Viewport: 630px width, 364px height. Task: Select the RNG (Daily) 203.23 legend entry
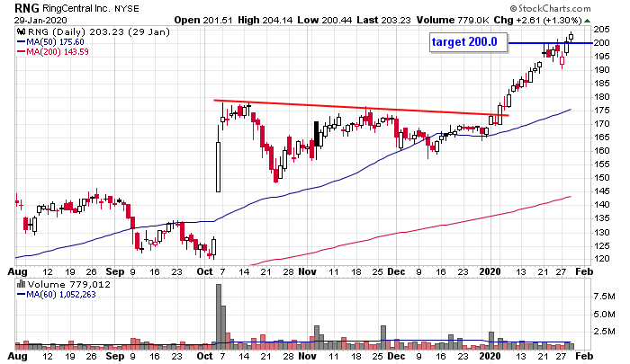tap(99, 32)
